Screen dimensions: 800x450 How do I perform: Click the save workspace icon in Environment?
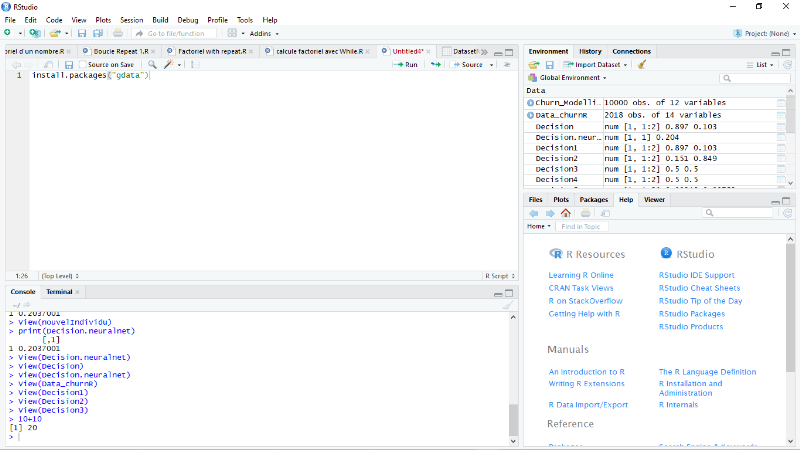[x=549, y=64]
